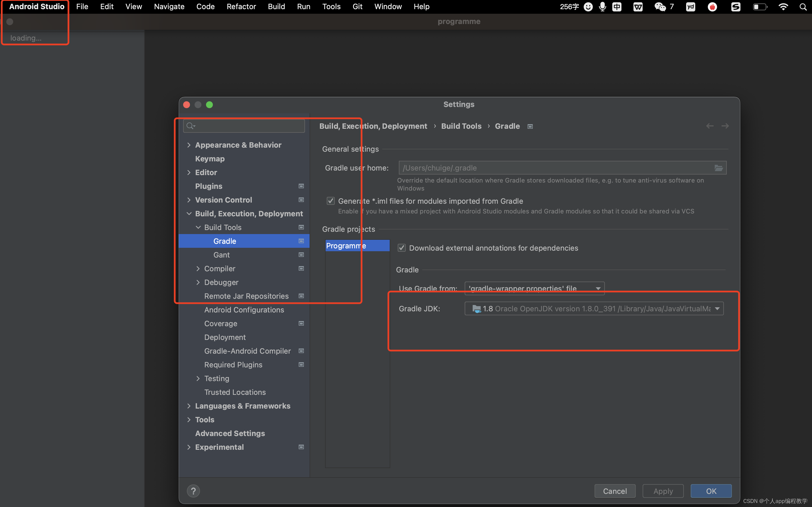Click the project icon next to Required Plugins
The image size is (812, 507).
coord(301,365)
